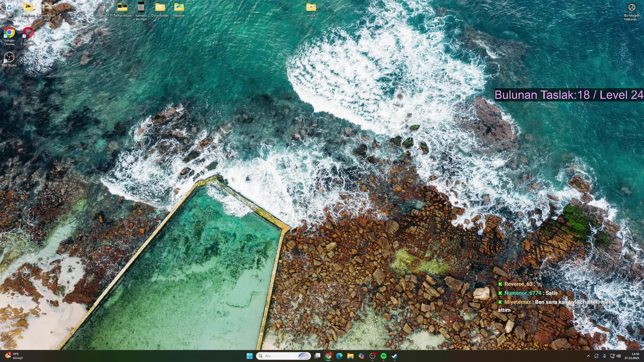Click the Numenor_6774 chat username
This screenshot has width=644, height=362.
523,293
